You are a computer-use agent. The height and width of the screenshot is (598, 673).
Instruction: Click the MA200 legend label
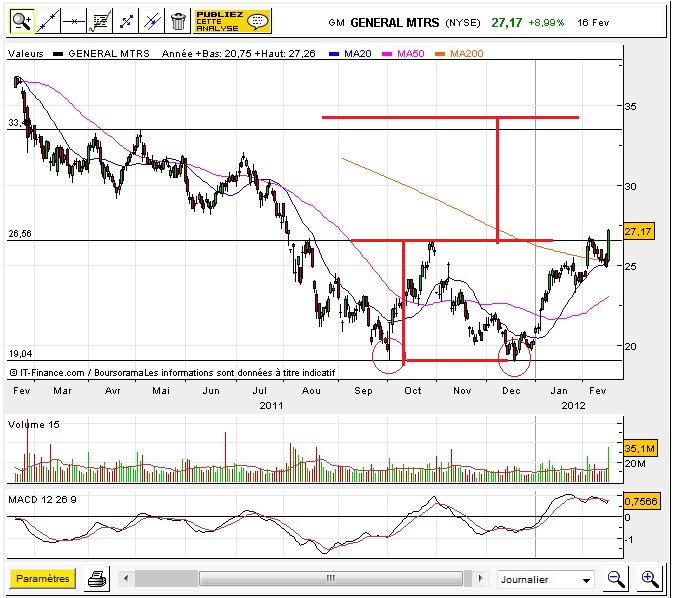(x=467, y=54)
